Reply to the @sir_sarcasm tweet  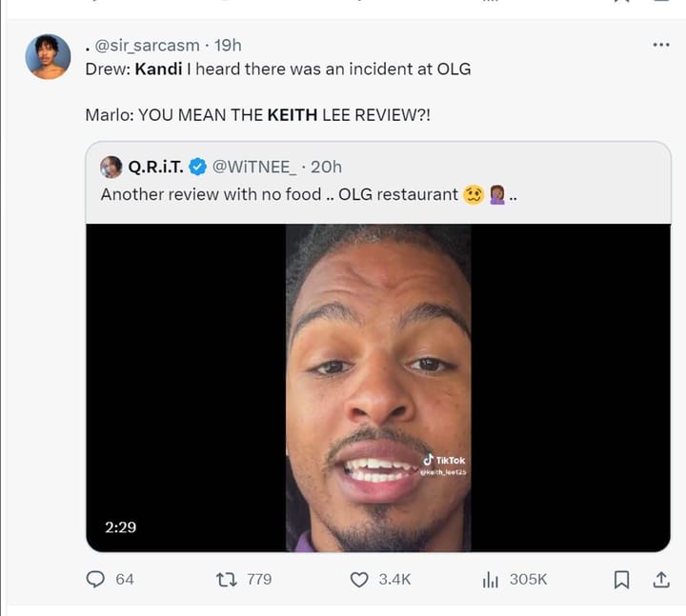click(95, 579)
